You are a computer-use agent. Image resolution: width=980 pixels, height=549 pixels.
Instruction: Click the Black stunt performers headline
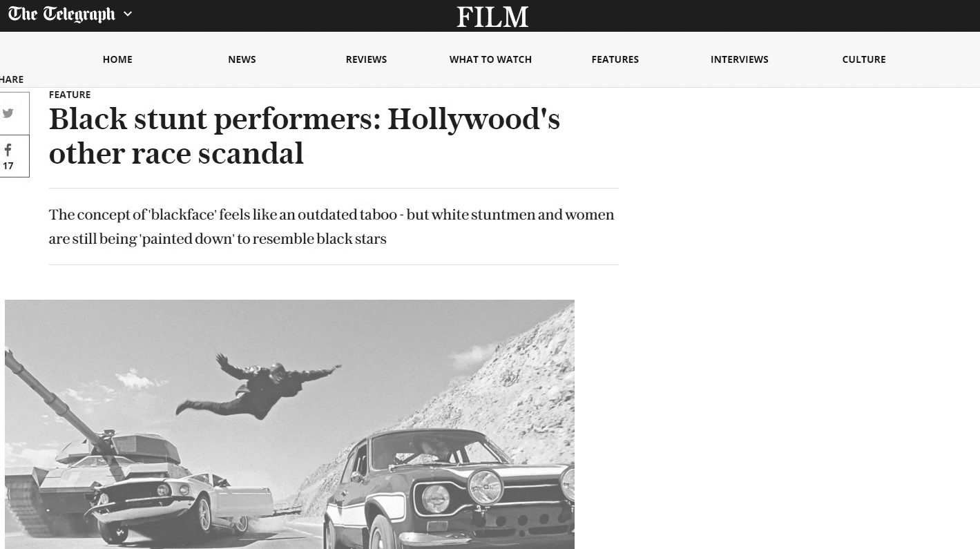pos(305,136)
